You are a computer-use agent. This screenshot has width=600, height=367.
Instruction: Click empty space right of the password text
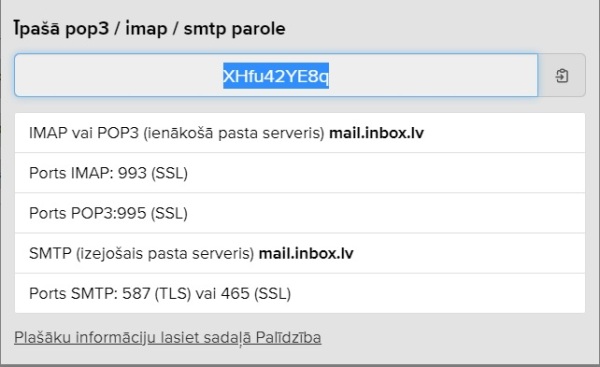click(432, 75)
